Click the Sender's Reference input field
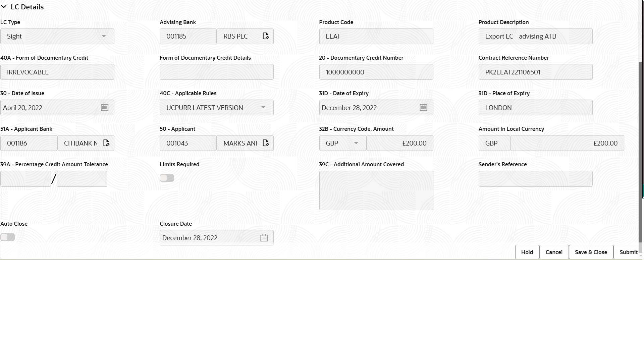 535,179
